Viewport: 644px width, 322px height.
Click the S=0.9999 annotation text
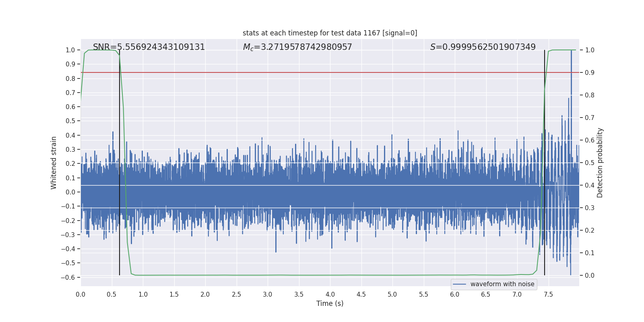[483, 47]
